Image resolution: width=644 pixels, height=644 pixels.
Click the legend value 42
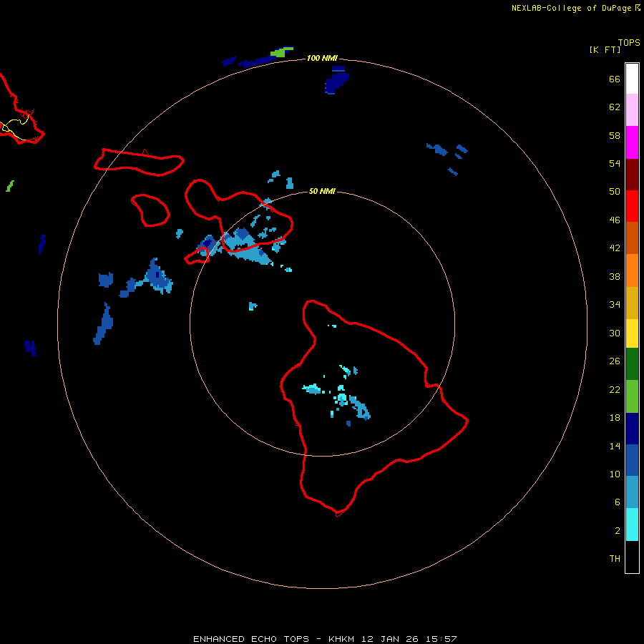[615, 248]
